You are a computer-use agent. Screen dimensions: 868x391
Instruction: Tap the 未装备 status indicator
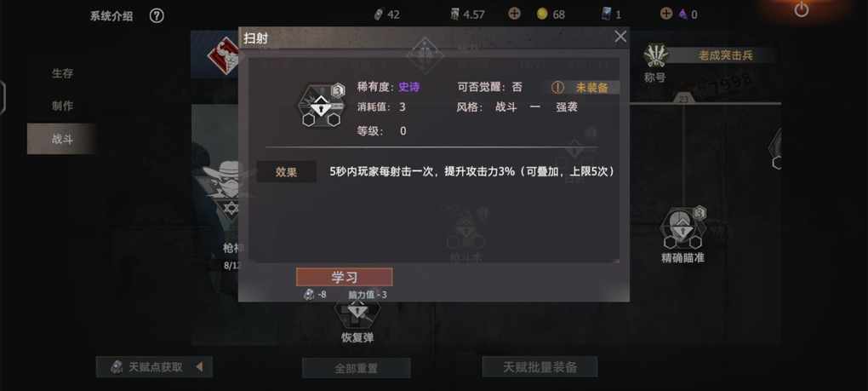pyautogui.click(x=585, y=88)
